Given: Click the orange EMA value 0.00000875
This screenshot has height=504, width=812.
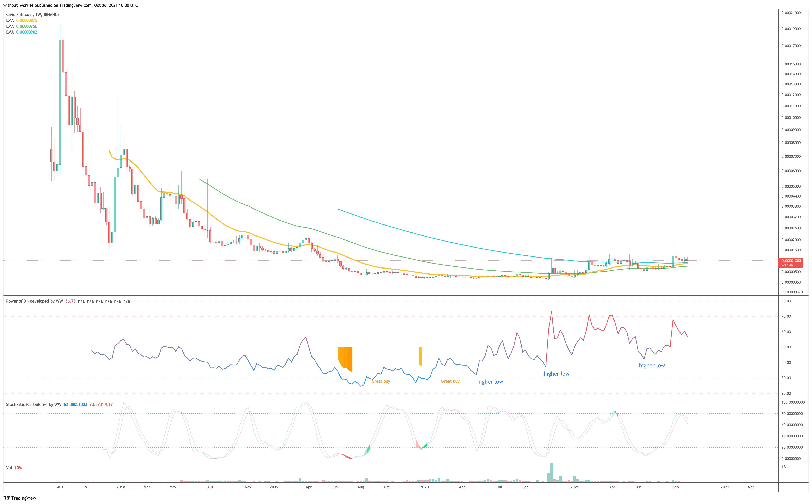Looking at the screenshot, I should point(27,20).
